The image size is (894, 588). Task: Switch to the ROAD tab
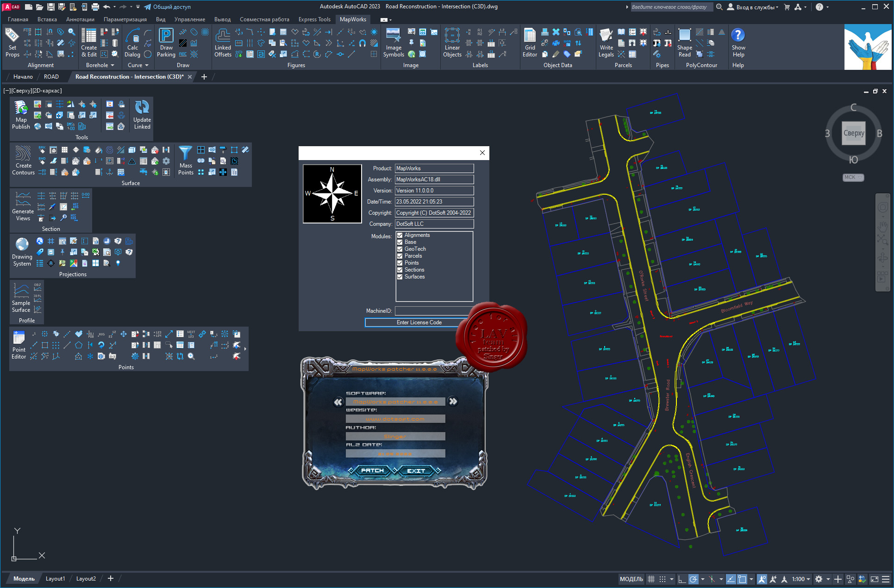(x=52, y=77)
